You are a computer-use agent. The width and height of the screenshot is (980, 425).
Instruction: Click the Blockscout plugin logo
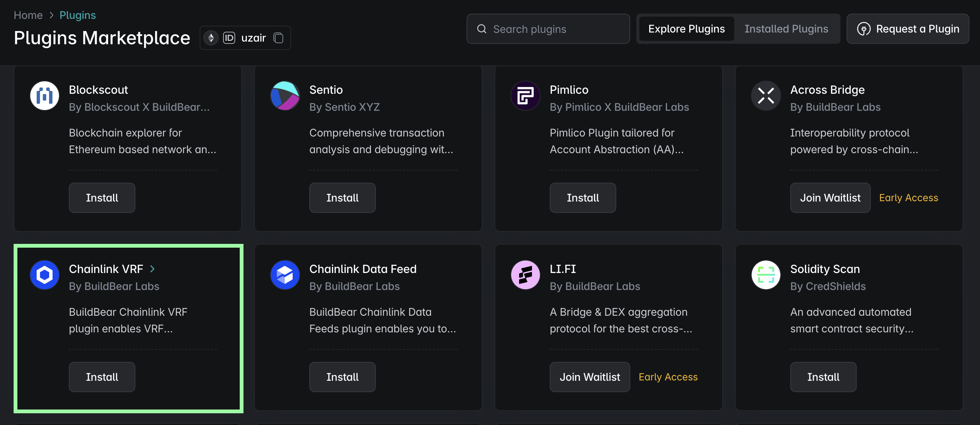pyautogui.click(x=45, y=96)
